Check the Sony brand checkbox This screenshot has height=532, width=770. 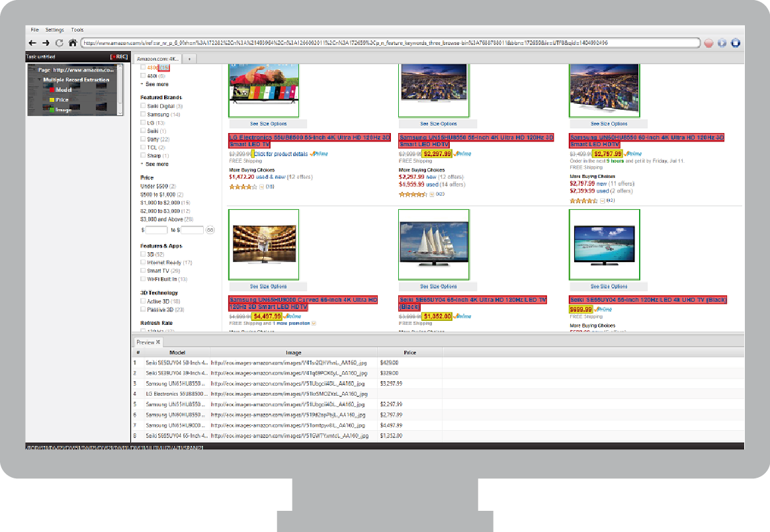[x=143, y=139]
